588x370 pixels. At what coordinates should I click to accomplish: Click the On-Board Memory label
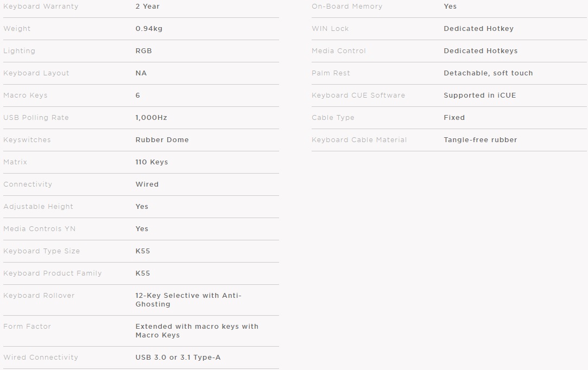347,7
